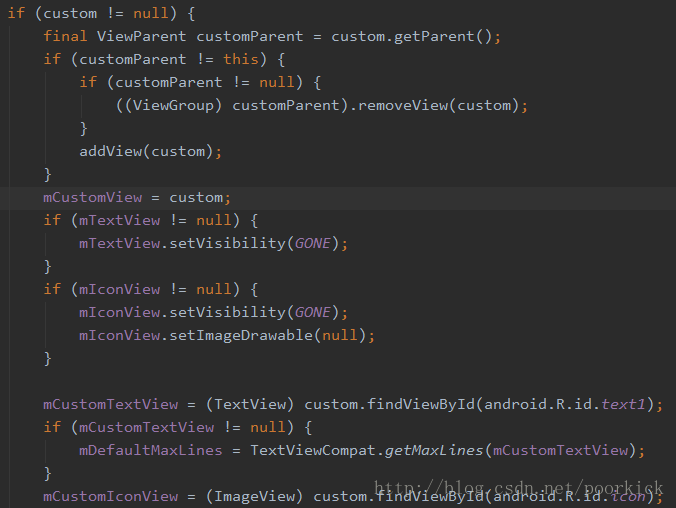Click the '(TextView)' cast

250,405
